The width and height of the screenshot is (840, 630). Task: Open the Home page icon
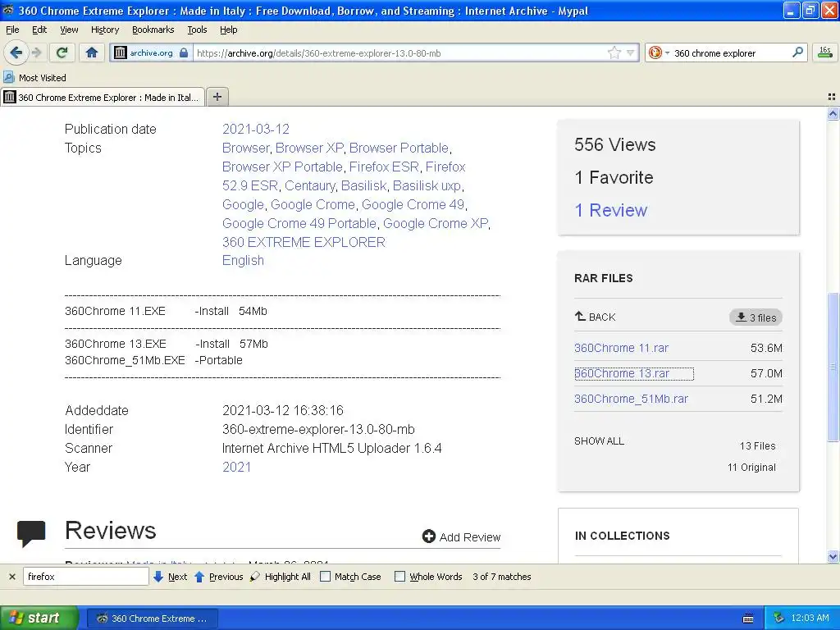pos(92,52)
